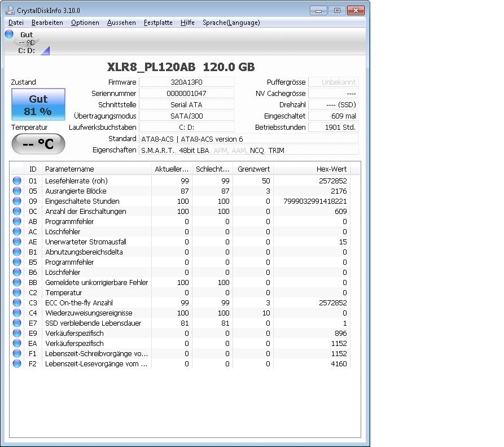Click status orb for Unerwarteter Stromausfall row
504x447 pixels.
pos(17,242)
